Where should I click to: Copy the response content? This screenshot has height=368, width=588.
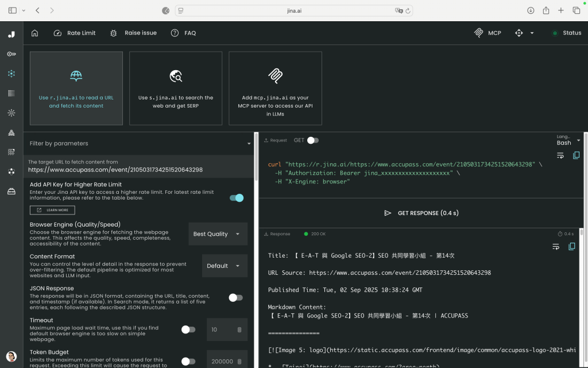click(x=572, y=247)
